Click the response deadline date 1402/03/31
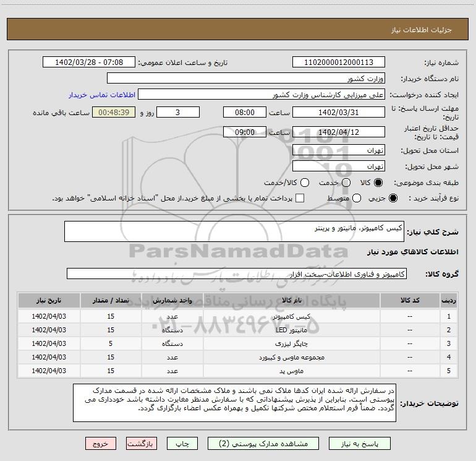Screen dimensions: 476x461 pos(339,112)
